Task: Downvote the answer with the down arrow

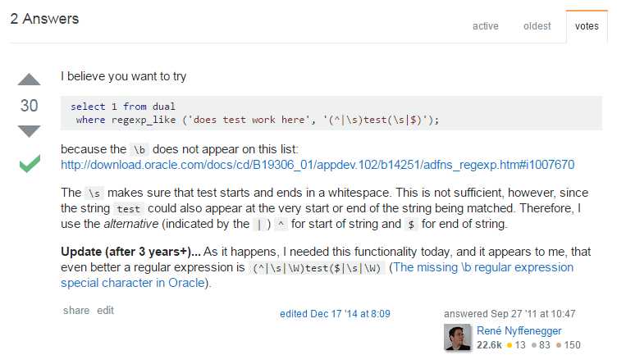Action: [x=29, y=130]
